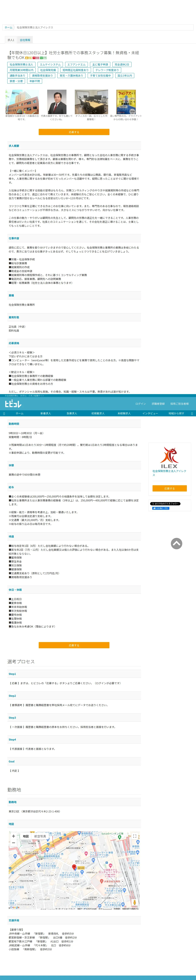Click the 社会保険労務士法人アイレクス sidebar link
Screen dimensions: 196x980
click(x=169, y=473)
